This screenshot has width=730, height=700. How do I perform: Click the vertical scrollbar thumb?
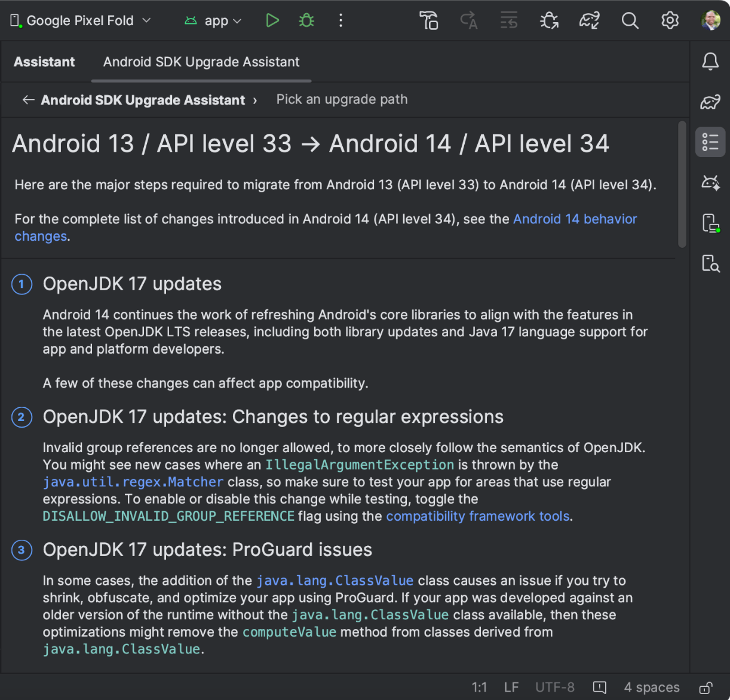pos(682,184)
